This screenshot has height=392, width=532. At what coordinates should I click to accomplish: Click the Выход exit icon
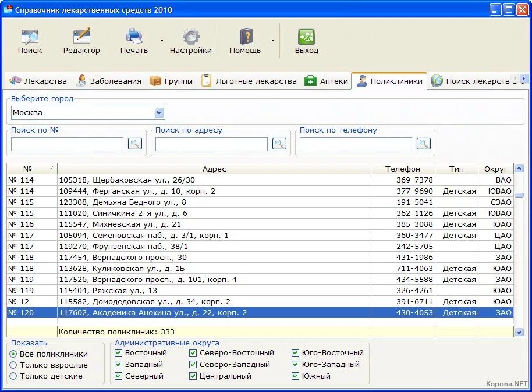pyautogui.click(x=306, y=37)
